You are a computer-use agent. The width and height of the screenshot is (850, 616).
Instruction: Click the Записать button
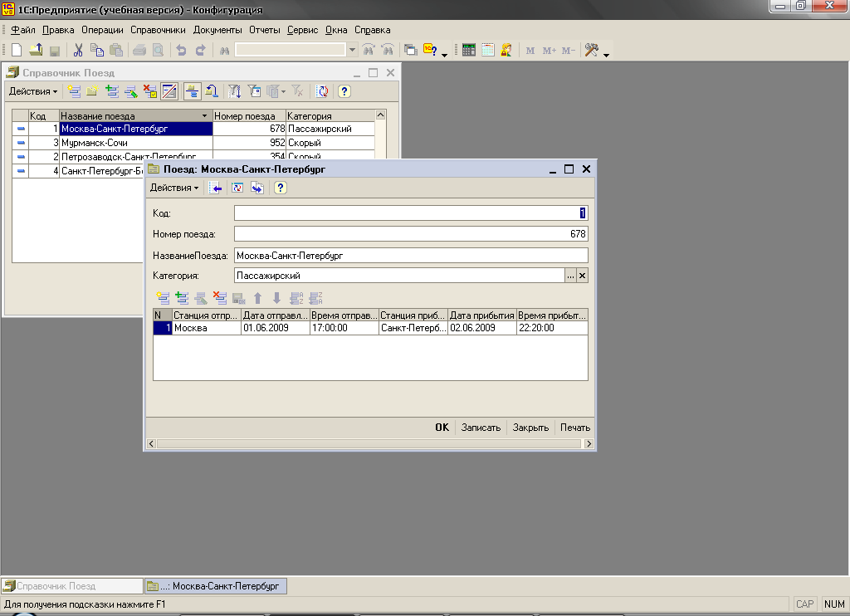coord(481,428)
